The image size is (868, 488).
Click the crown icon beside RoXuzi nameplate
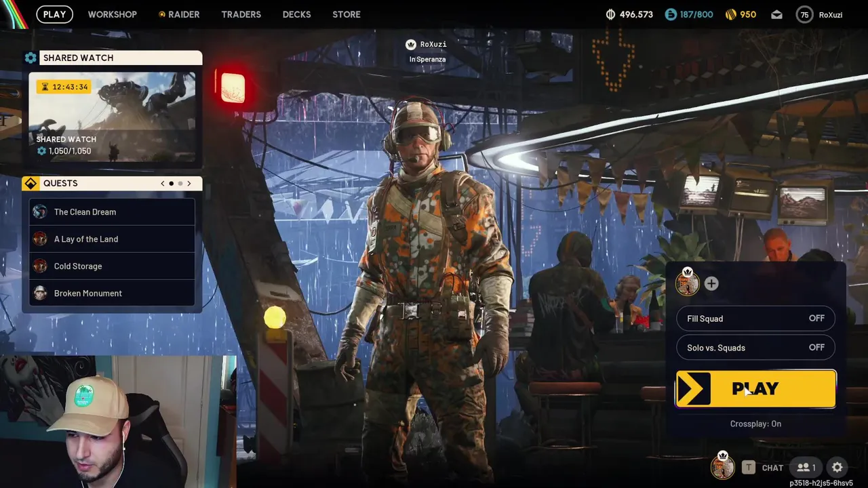click(x=410, y=45)
